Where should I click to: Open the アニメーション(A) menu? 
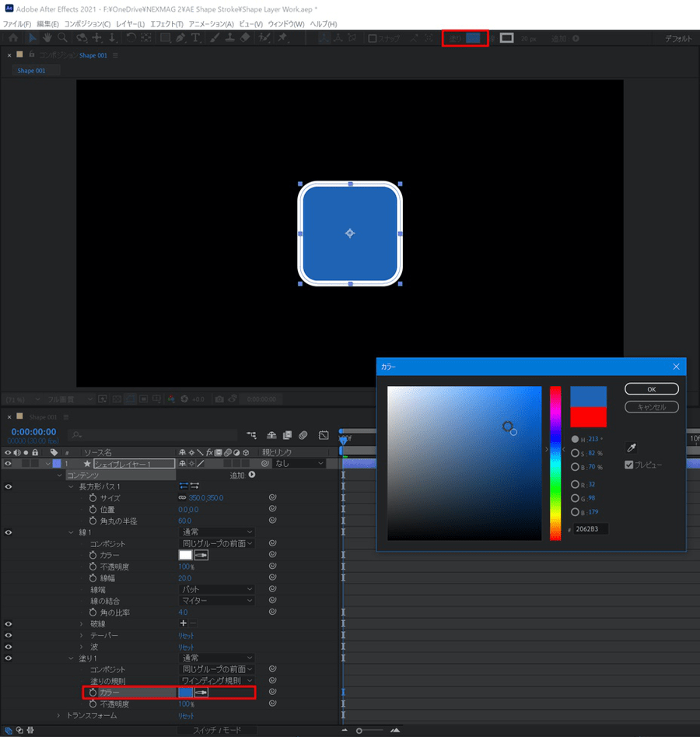tap(211, 24)
